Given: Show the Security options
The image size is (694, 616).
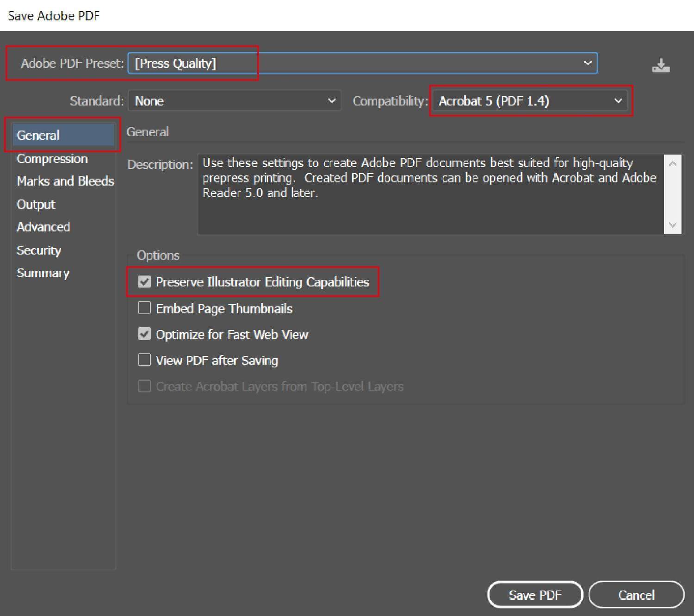Looking at the screenshot, I should coord(38,250).
